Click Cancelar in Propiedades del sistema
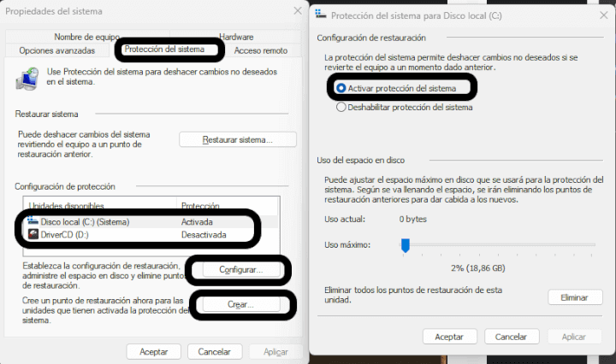 (x=215, y=352)
